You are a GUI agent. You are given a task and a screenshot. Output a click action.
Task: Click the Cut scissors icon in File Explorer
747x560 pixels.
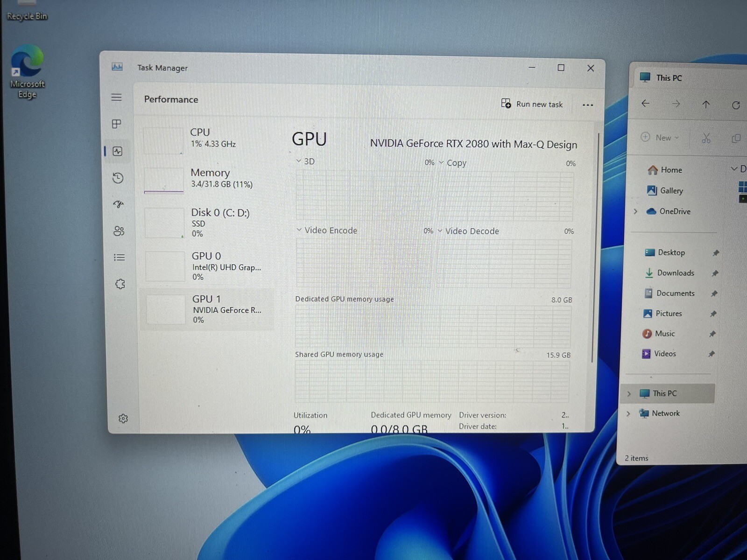click(x=706, y=138)
